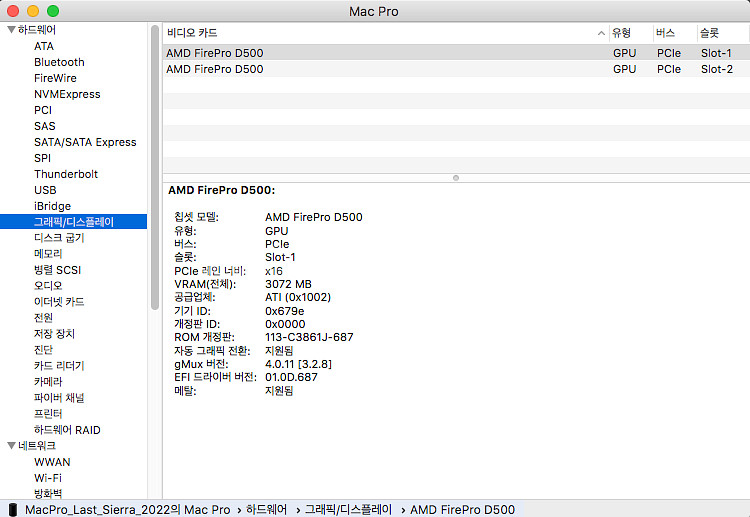
Task: Select WWAN under 네트워크
Action: click(x=52, y=462)
